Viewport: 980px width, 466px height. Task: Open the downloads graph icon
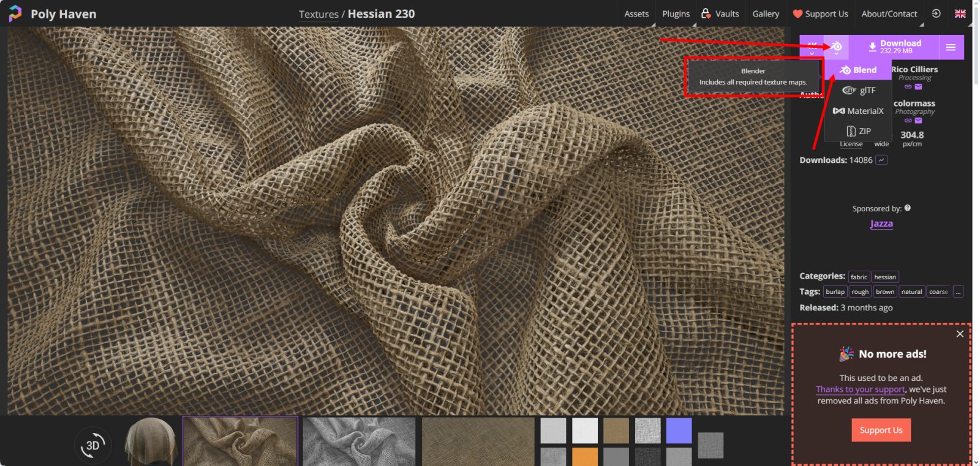[881, 160]
